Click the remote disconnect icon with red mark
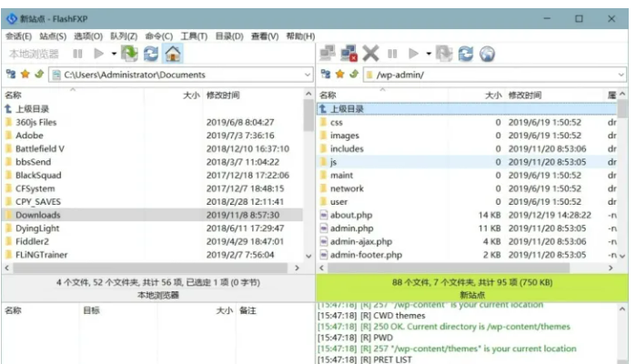The image size is (636, 364). coord(348,53)
